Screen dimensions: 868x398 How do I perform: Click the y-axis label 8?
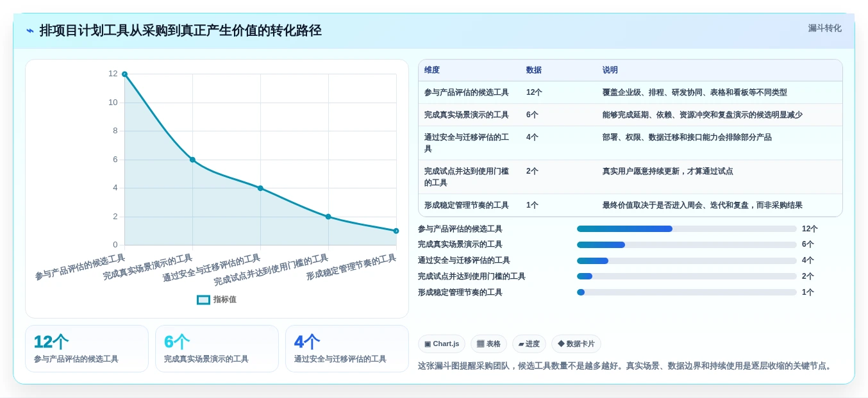click(115, 131)
